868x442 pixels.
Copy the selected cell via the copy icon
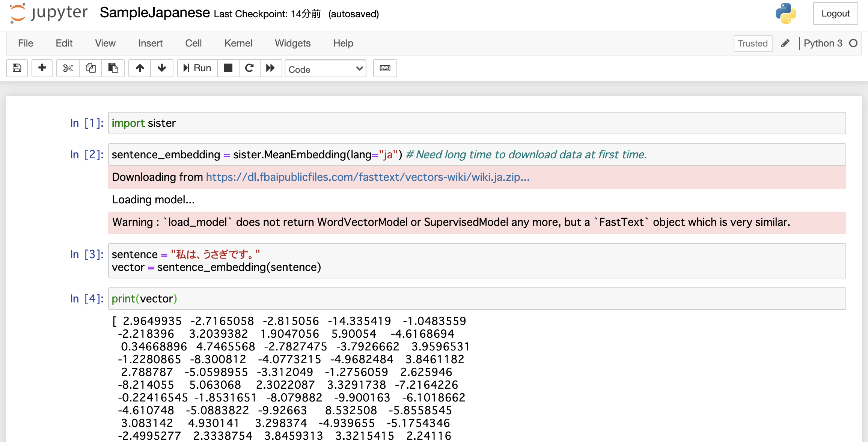[90, 68]
